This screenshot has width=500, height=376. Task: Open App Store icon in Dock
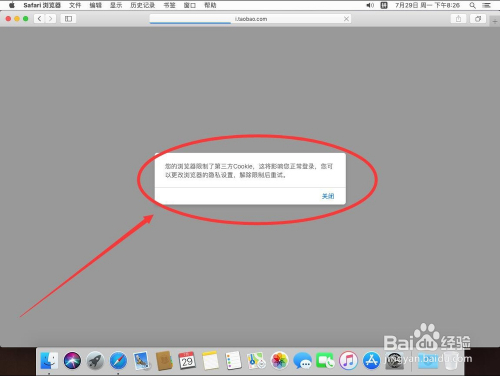371,361
